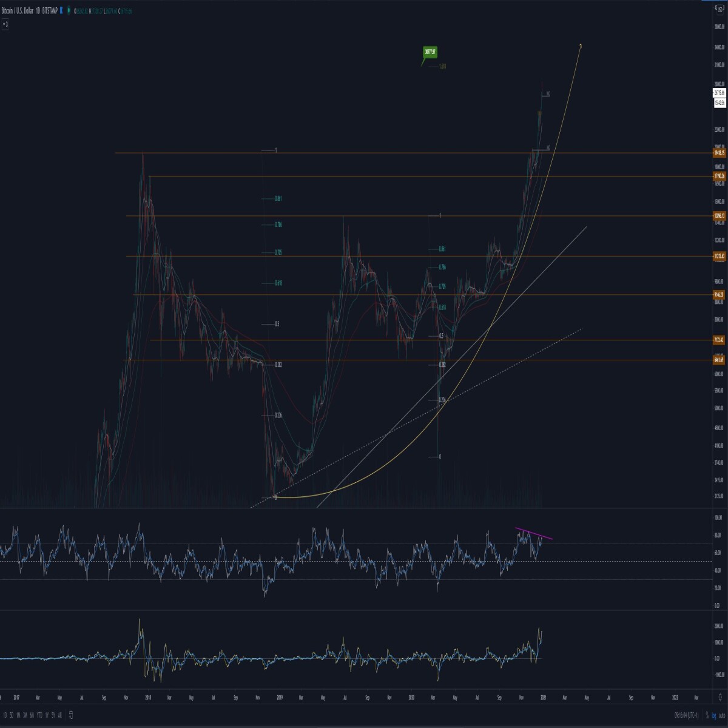
Task: Click the Bitcoin / U.S. Dollar symbol title
Action: 18,11
